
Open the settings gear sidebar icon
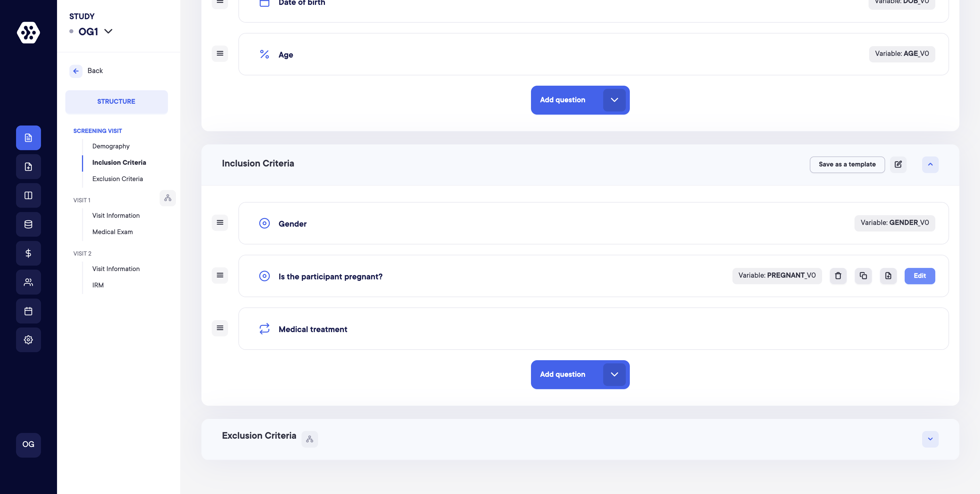(29, 340)
